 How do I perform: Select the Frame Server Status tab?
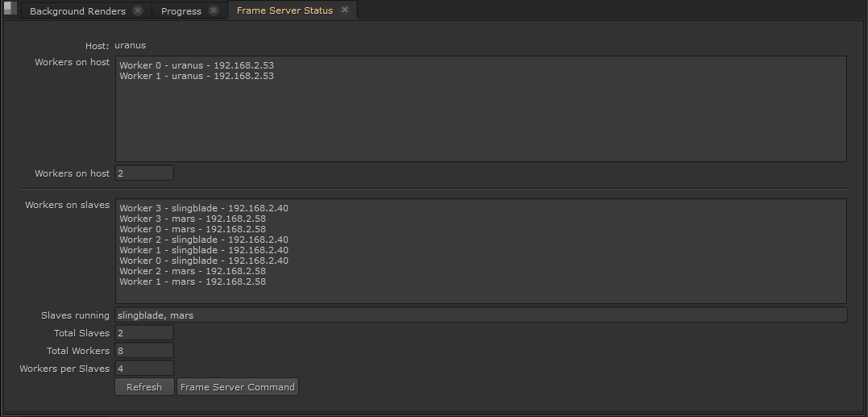(284, 10)
